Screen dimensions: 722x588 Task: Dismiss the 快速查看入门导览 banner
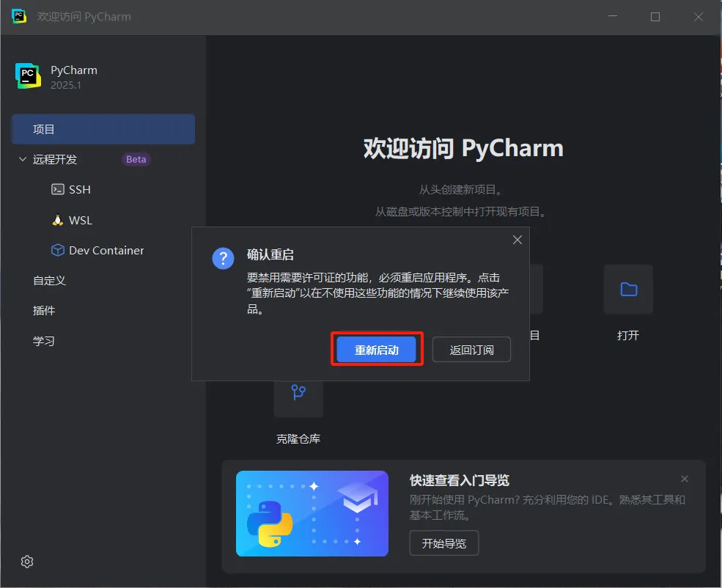685,479
